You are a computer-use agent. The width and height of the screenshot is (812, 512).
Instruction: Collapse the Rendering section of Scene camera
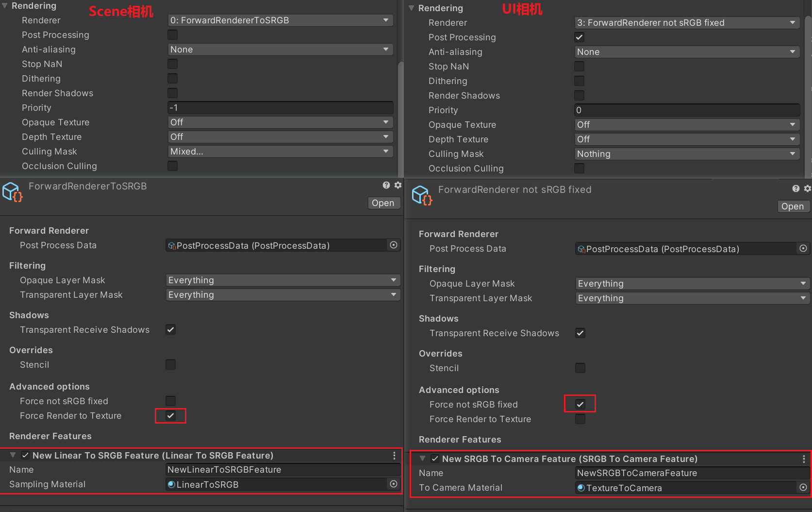[x=5, y=6]
